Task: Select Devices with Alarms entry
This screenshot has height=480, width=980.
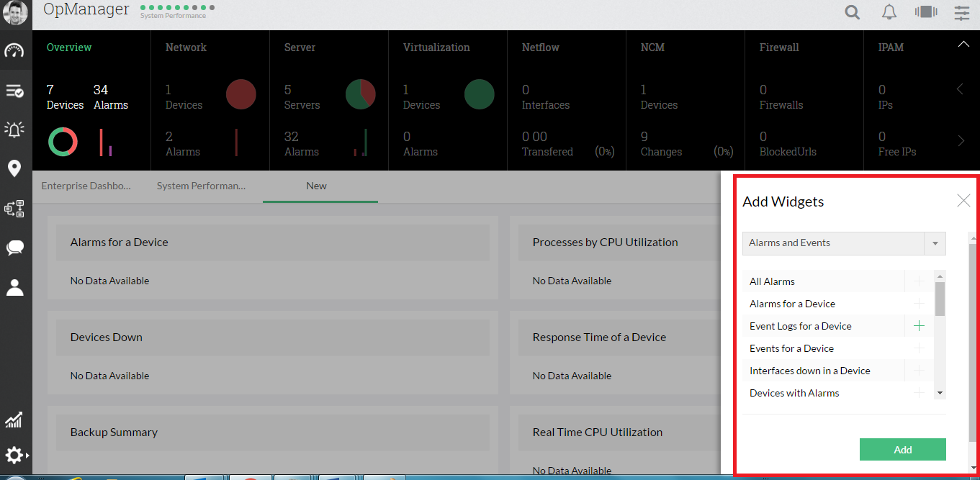Action: [794, 393]
